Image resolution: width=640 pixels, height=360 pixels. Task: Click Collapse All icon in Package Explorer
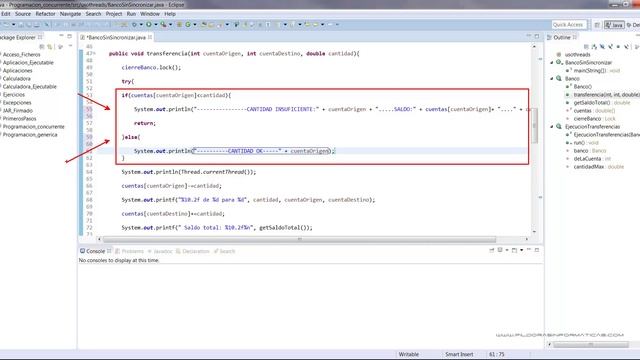(x=41, y=47)
